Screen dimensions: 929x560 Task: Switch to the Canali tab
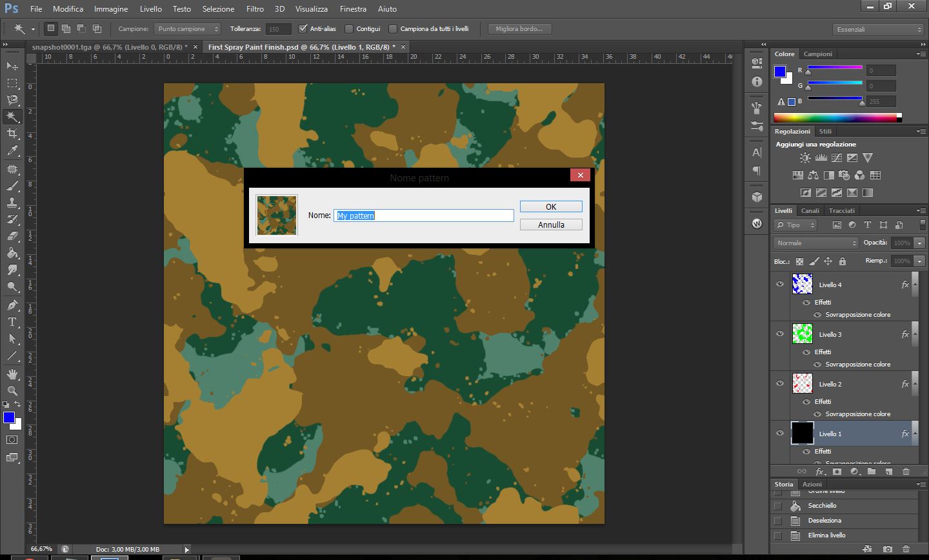(810, 210)
